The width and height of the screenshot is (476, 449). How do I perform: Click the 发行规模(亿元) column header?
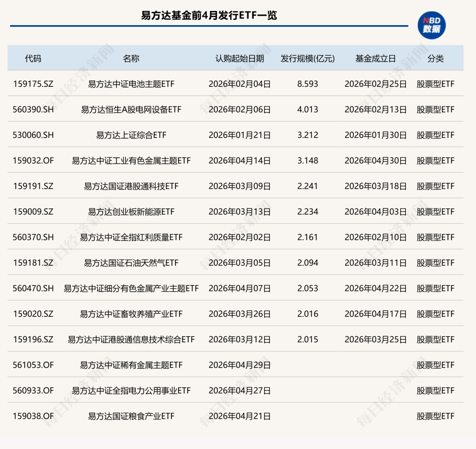pos(308,58)
